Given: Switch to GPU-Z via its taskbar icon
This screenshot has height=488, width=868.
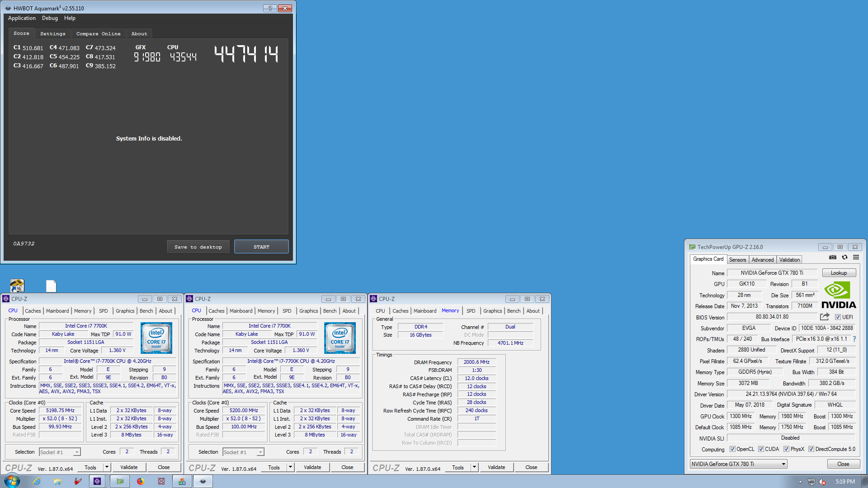Looking at the screenshot, I should [120, 481].
